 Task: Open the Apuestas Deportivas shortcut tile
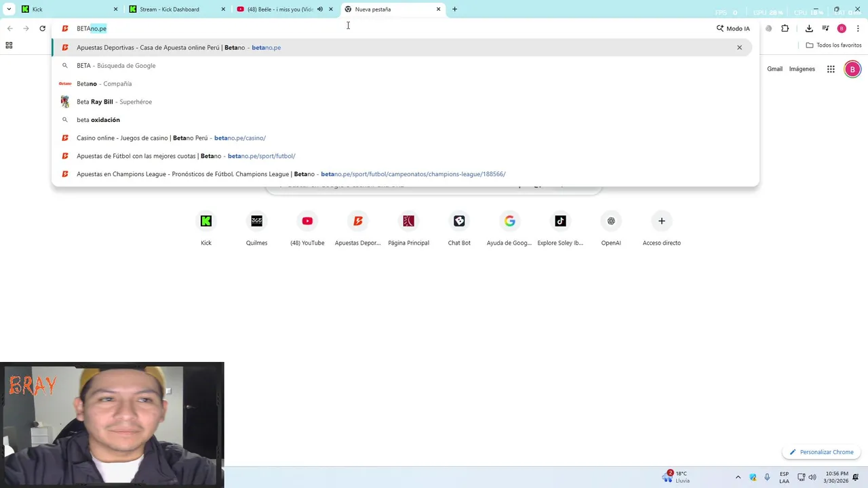358,229
